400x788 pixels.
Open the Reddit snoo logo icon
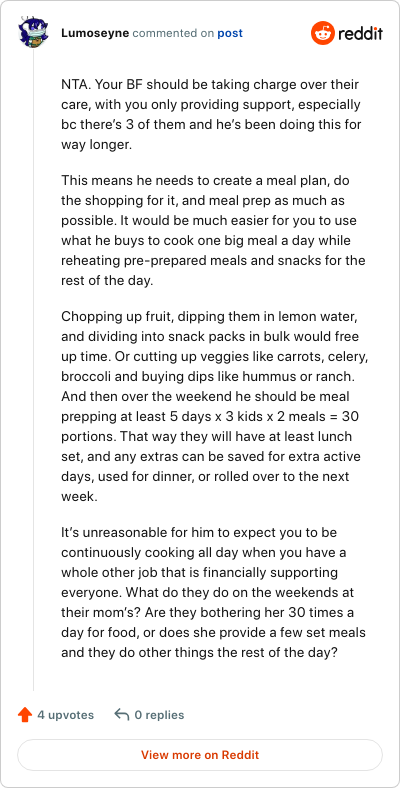point(322,33)
